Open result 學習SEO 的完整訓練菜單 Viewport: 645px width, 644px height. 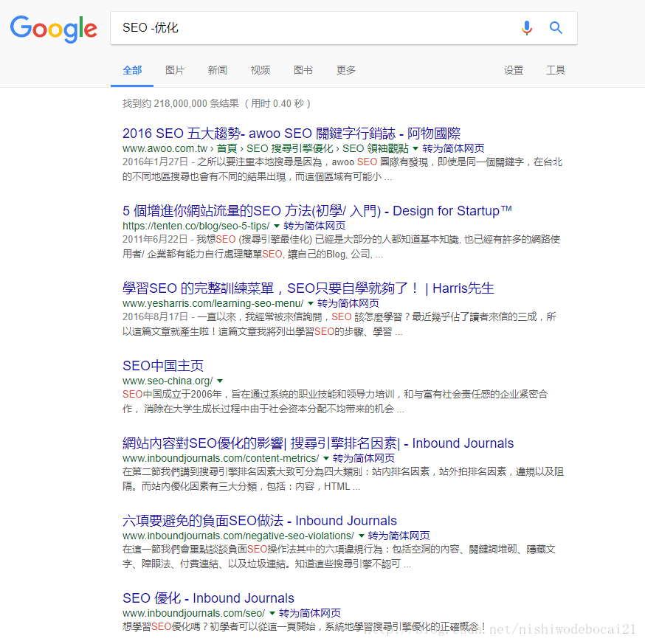tap(308, 288)
